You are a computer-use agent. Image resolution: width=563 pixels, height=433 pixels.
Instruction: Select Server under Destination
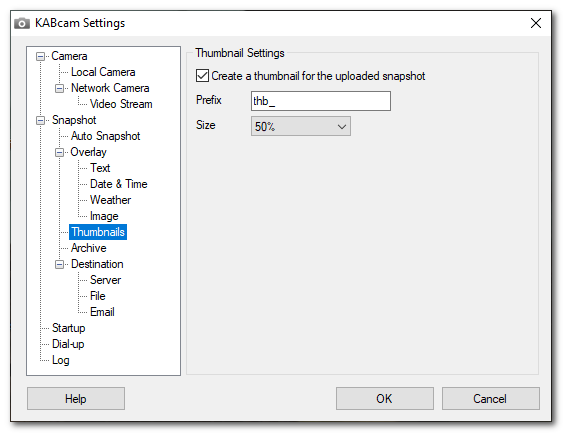pyautogui.click(x=105, y=280)
